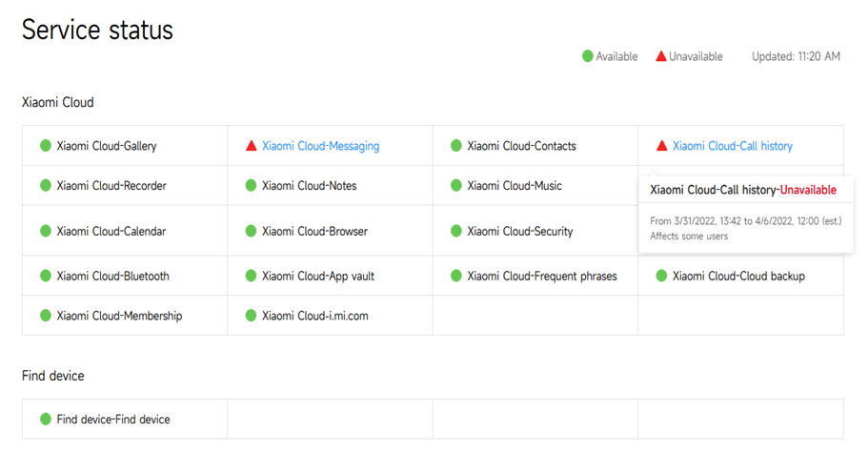Screen dimensions: 868x474
Task: Click green status dot for Xiaomi Cloud-Contacts
Action: pos(456,146)
